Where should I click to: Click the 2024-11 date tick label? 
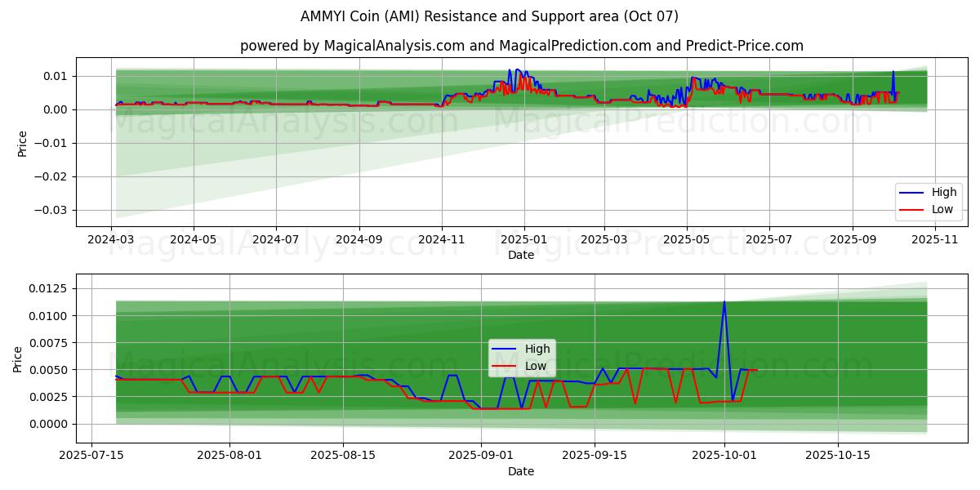coord(442,240)
